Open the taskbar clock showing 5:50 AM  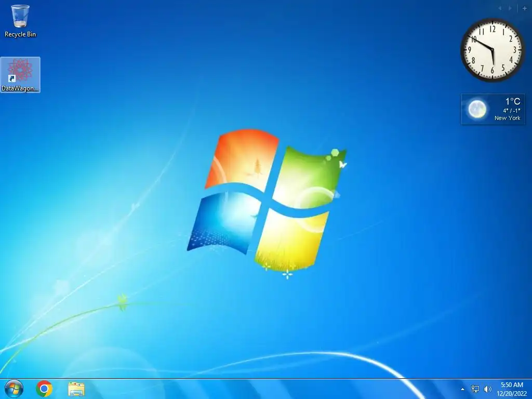pos(512,385)
